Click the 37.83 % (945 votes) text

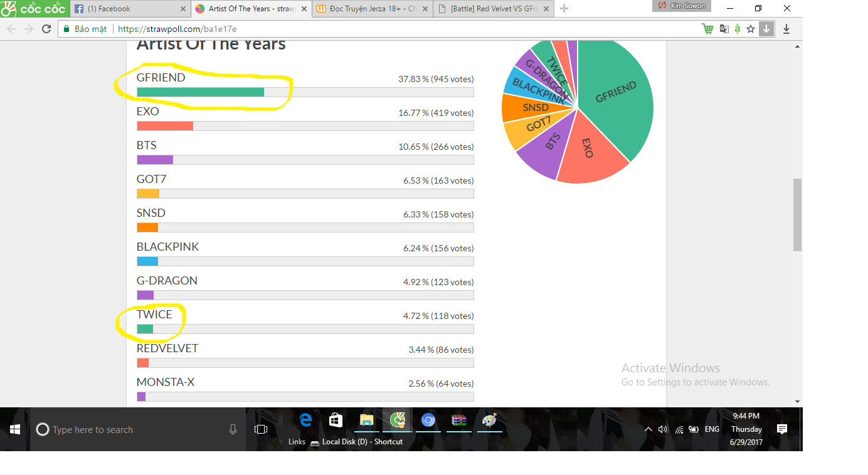(436, 79)
